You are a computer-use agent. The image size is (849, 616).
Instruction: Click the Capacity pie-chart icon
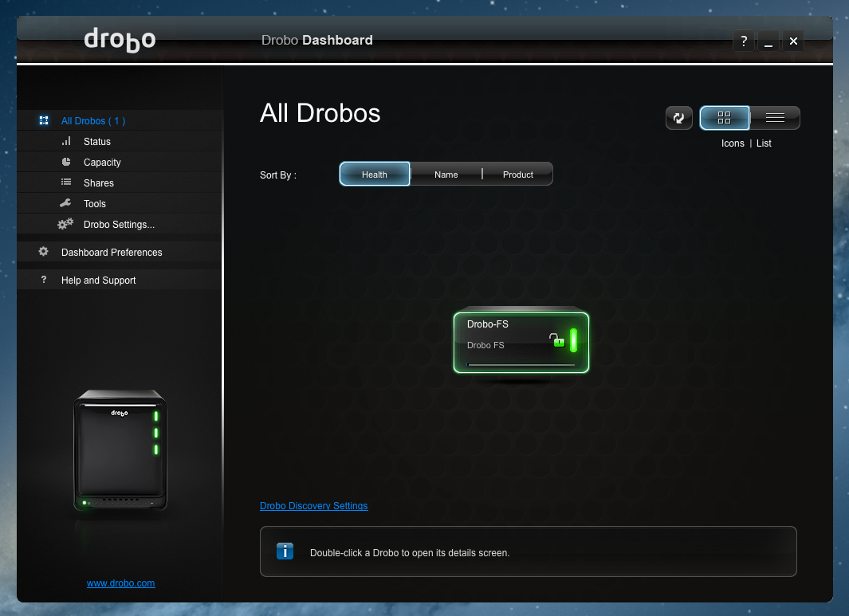[66, 162]
